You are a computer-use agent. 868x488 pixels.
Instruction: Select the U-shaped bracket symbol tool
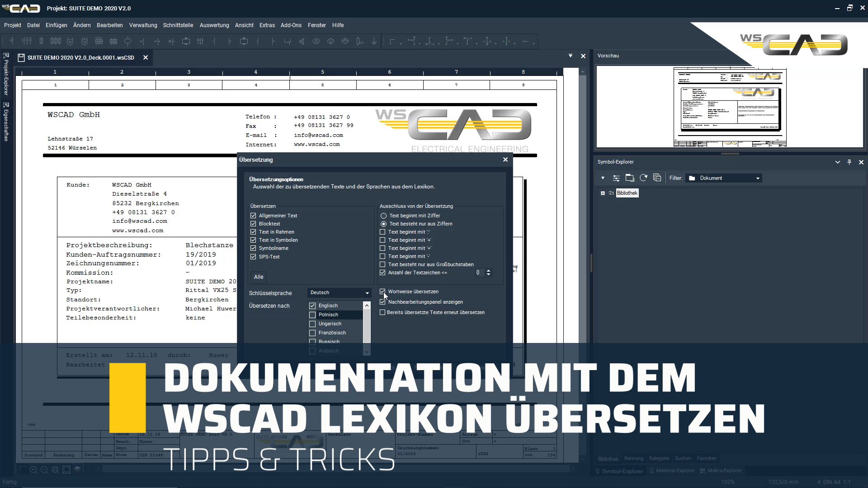[287, 42]
